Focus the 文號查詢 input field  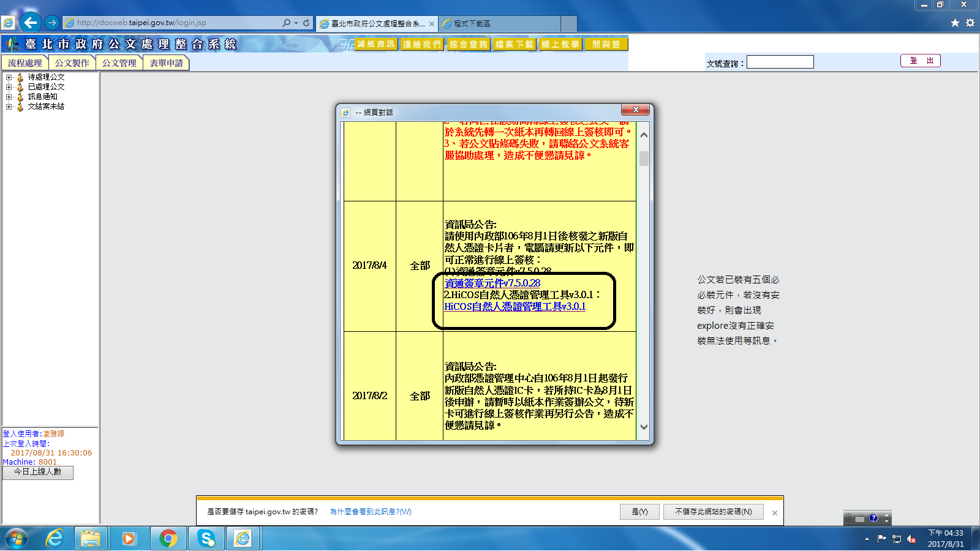[x=780, y=62]
